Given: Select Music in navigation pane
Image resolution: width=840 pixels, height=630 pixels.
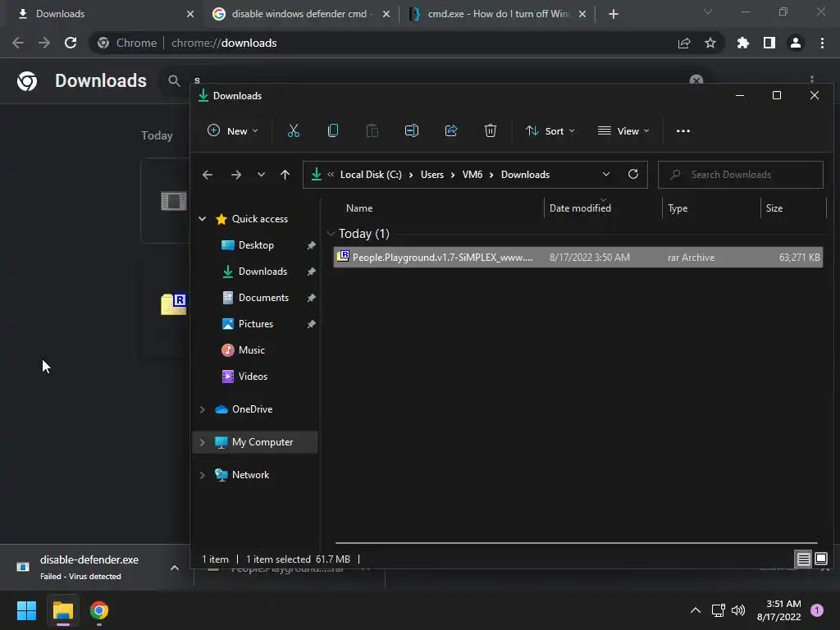Looking at the screenshot, I should [x=251, y=350].
